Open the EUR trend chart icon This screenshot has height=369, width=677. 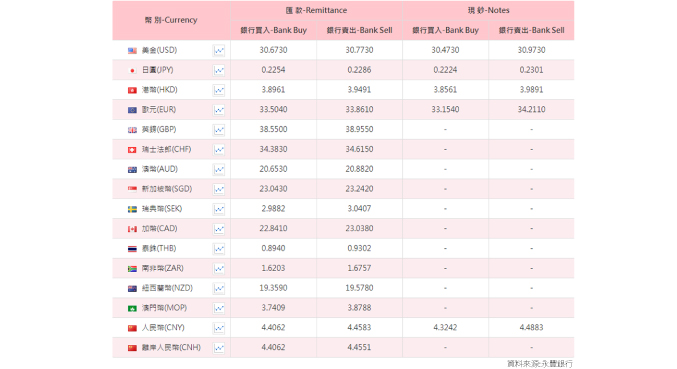pyautogui.click(x=219, y=110)
